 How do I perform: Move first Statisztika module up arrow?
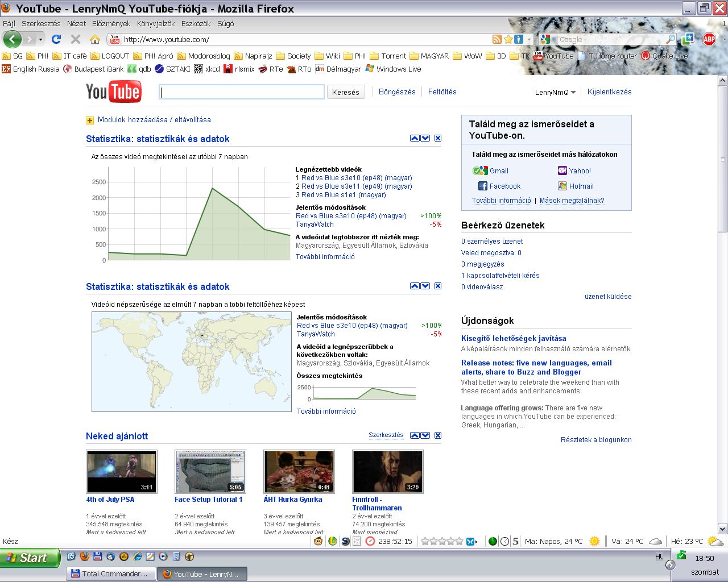pos(415,138)
